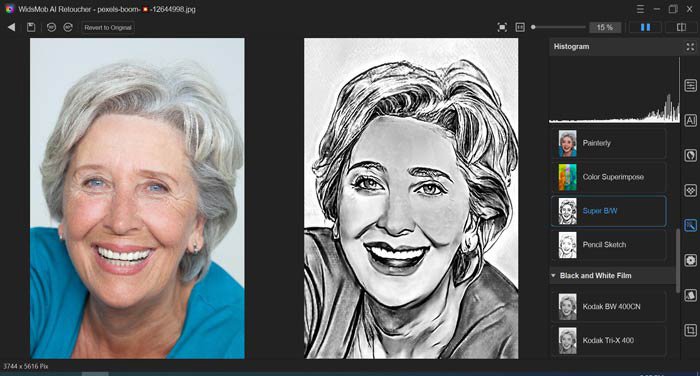Open the lens/flower sidebar icon
The image size is (700, 376).
(x=691, y=260)
